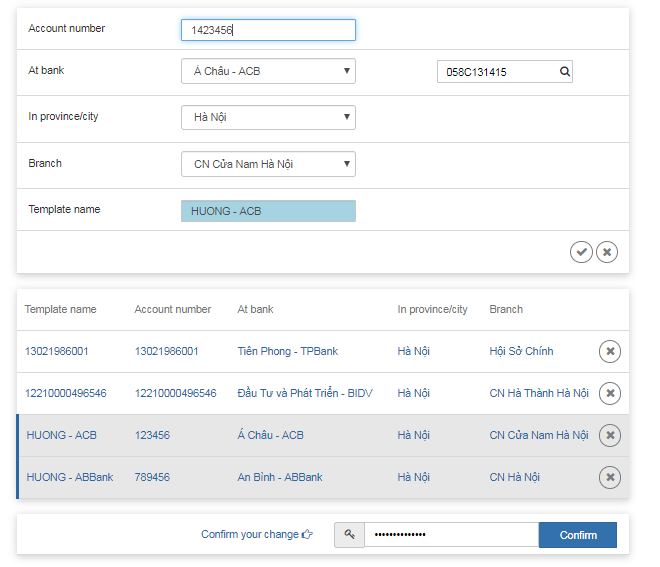The image size is (660, 567).
Task: Open the Branch dropdown
Action: coord(268,164)
